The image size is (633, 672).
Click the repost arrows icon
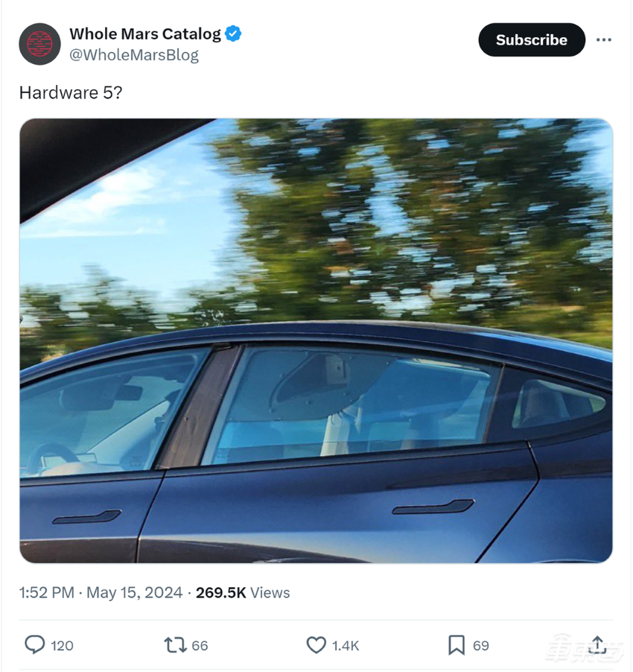click(175, 644)
